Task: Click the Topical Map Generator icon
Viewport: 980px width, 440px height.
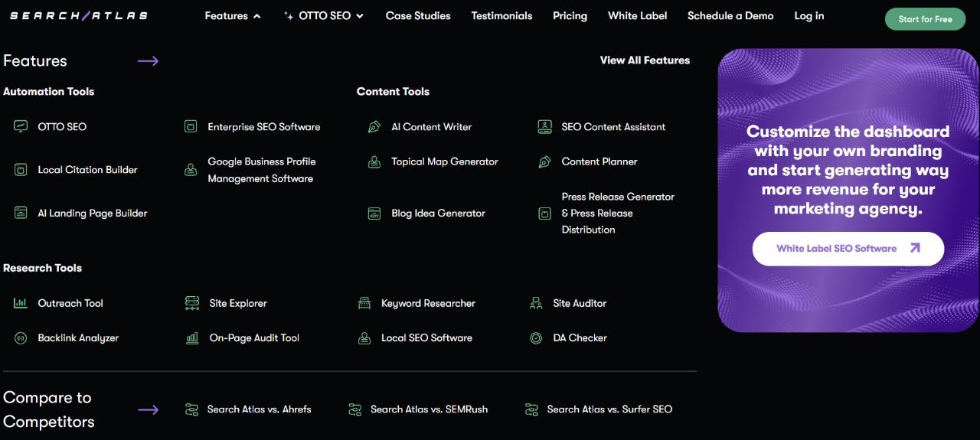Action: coord(374,161)
